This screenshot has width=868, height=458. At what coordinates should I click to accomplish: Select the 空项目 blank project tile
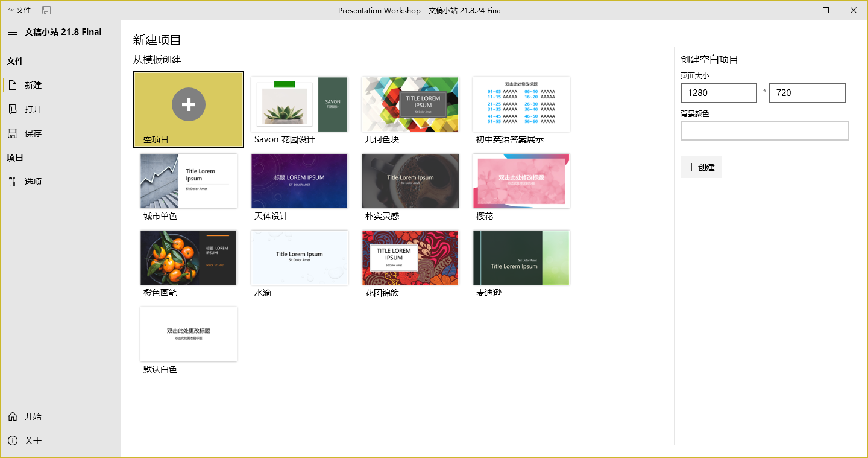[189, 109]
